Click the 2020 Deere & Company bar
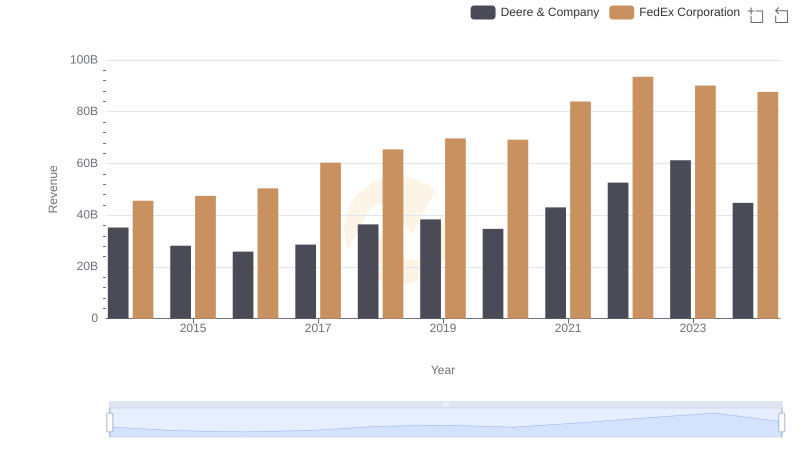This screenshot has width=800, height=461. tap(493, 274)
